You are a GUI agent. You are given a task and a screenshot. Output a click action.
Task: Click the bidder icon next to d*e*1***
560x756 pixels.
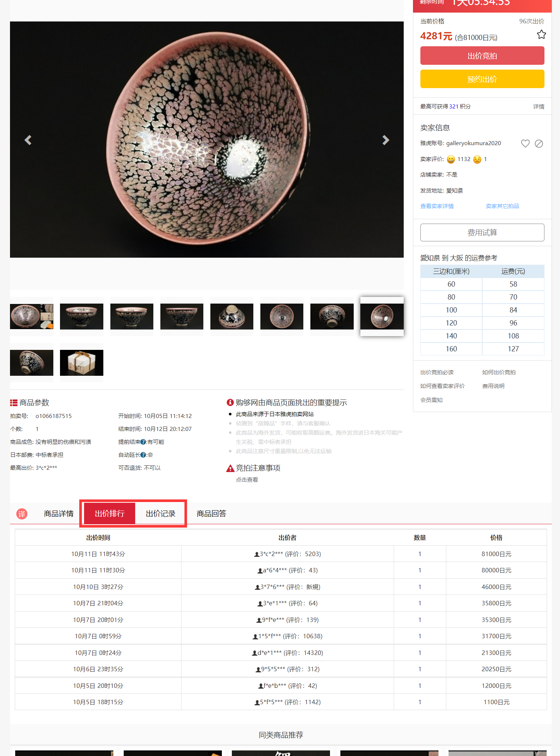click(254, 653)
